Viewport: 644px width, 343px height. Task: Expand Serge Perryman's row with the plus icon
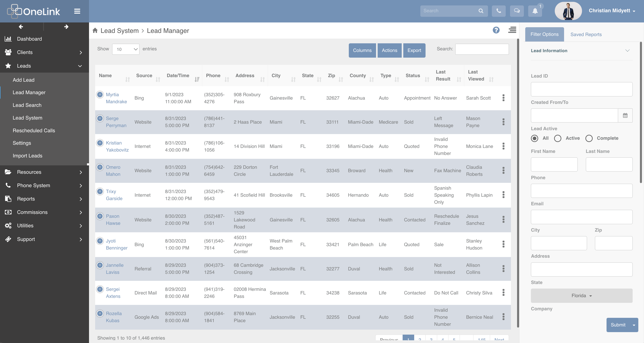click(100, 118)
